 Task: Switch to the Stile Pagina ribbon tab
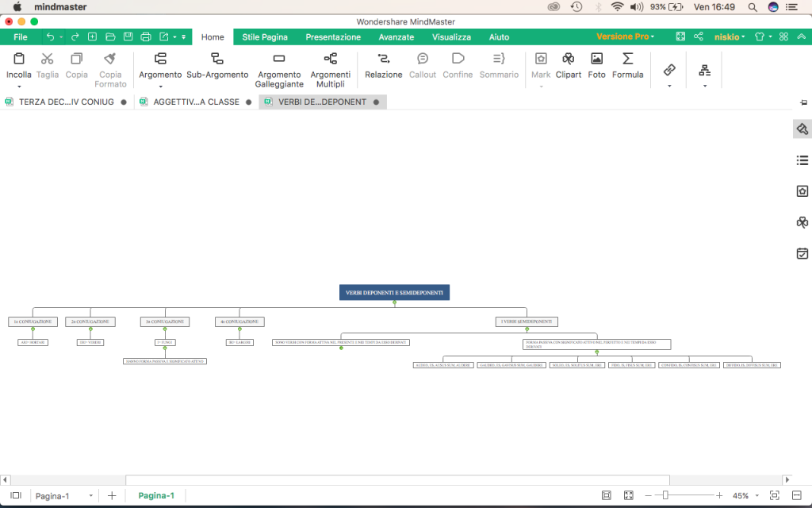[265, 37]
